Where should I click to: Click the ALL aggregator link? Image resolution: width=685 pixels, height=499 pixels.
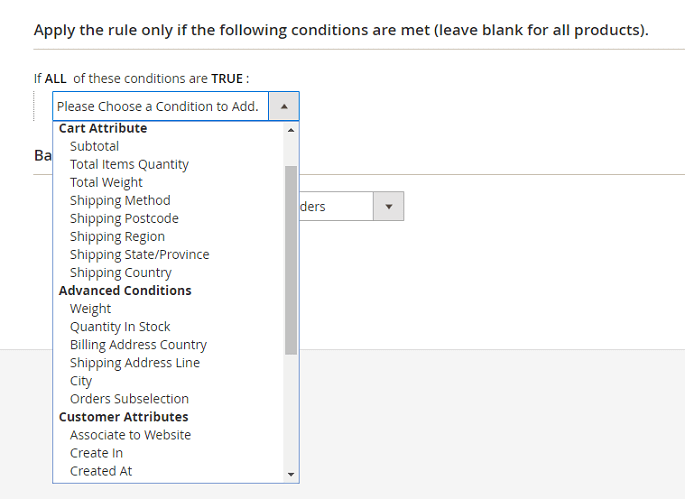coord(55,78)
